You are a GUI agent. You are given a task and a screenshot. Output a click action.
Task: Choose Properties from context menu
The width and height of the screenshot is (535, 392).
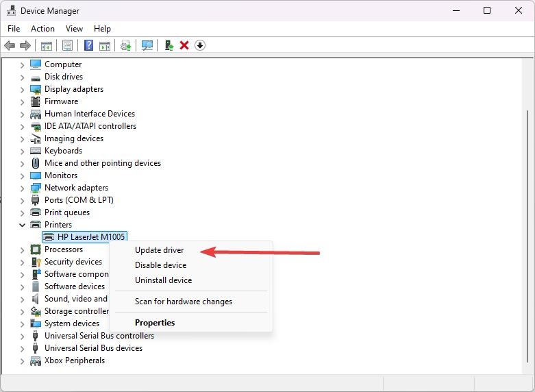click(190, 323)
